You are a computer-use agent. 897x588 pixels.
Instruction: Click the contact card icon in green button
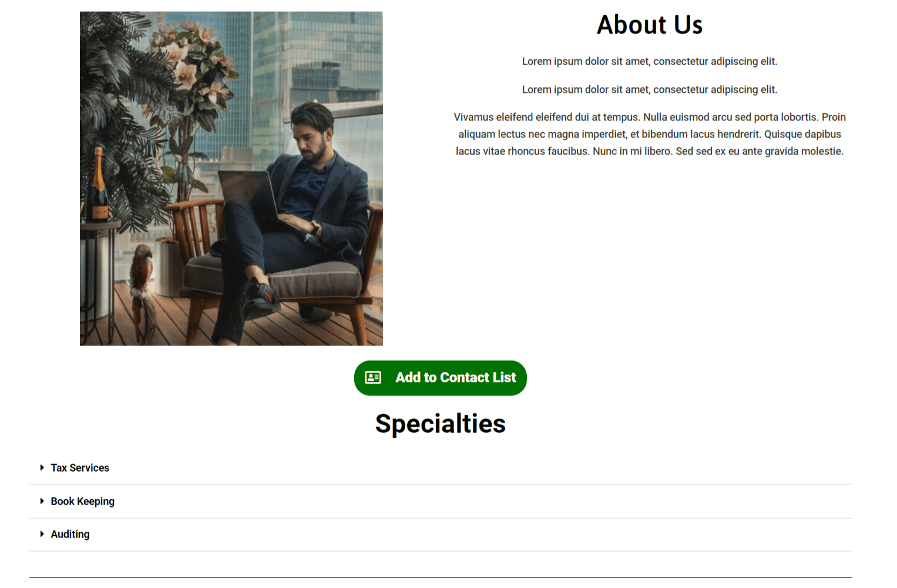click(x=373, y=378)
